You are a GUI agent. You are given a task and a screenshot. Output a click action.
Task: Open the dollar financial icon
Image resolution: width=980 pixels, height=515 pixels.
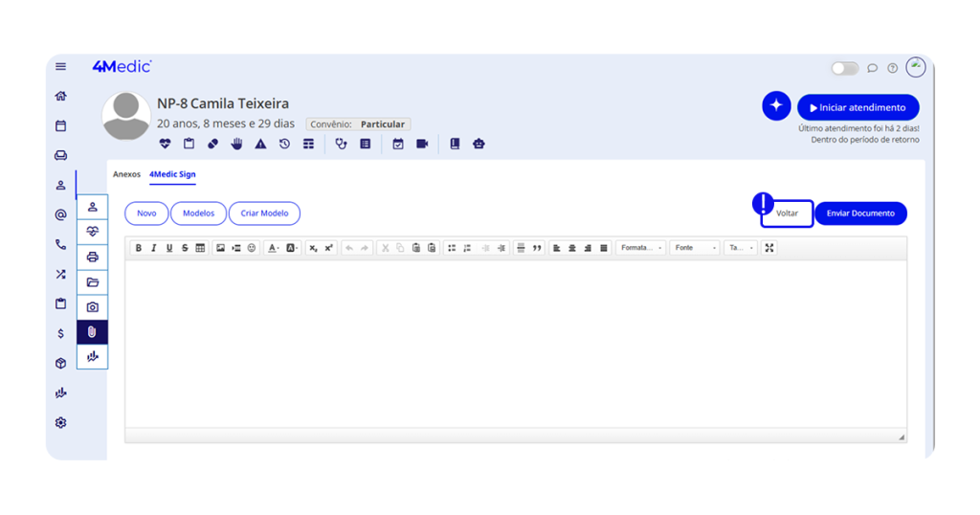tap(60, 333)
